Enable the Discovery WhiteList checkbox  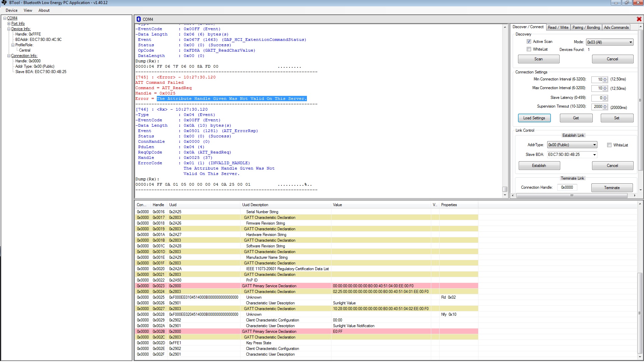tap(529, 49)
